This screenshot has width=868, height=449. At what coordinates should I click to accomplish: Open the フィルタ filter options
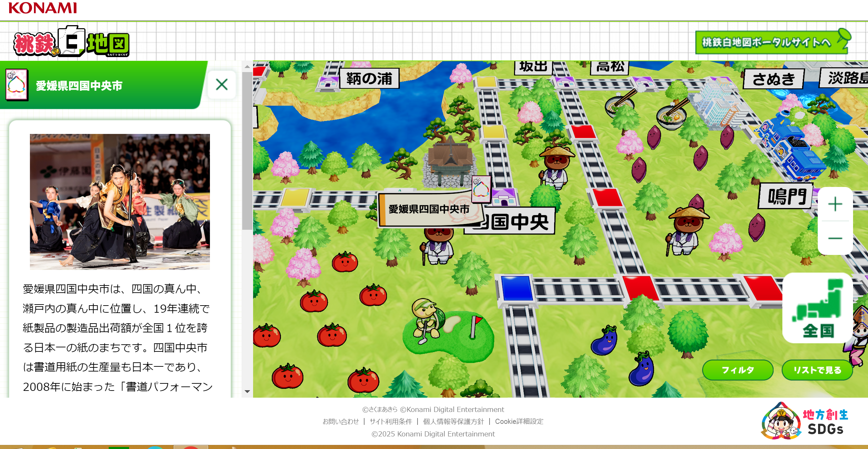coord(738,370)
